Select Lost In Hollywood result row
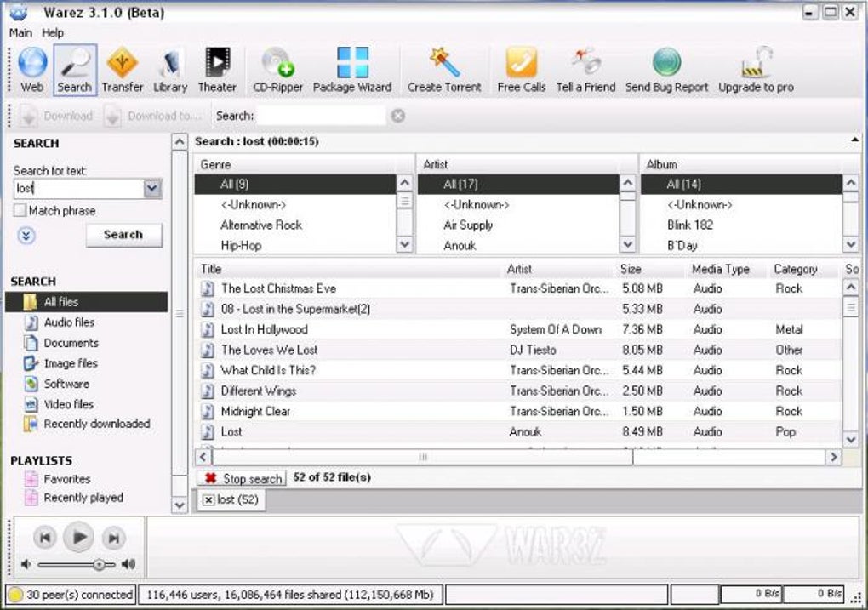This screenshot has height=610, width=868. coord(518,329)
